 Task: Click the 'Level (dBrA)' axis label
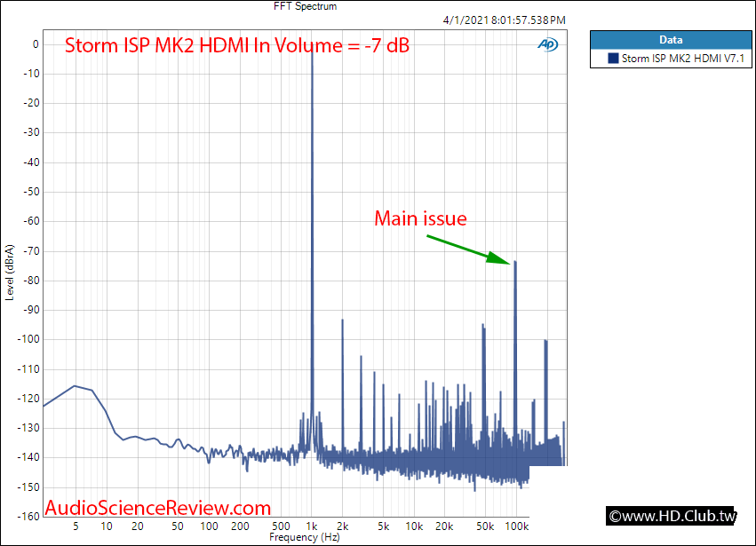click(10, 273)
